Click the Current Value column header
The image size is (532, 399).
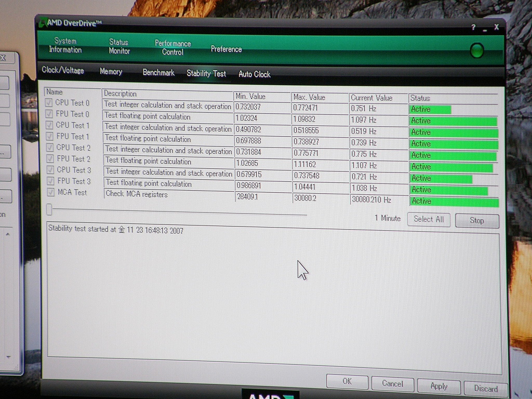[x=378, y=98]
